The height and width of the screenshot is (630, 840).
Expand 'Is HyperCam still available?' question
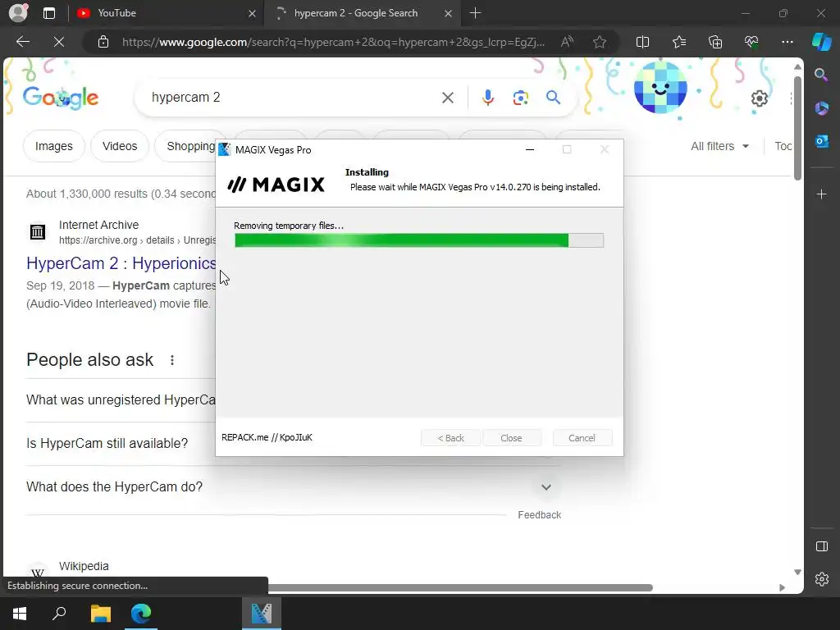107,444
